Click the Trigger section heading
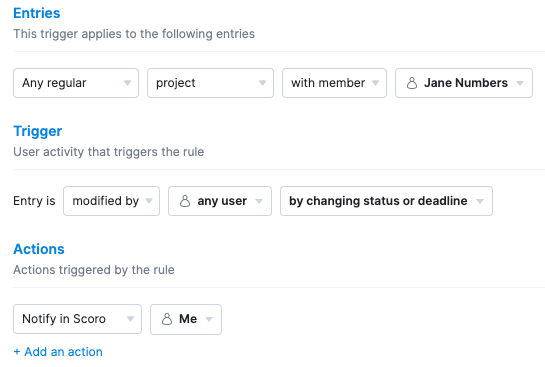Viewport: 545px width, 367px height. pos(38,131)
